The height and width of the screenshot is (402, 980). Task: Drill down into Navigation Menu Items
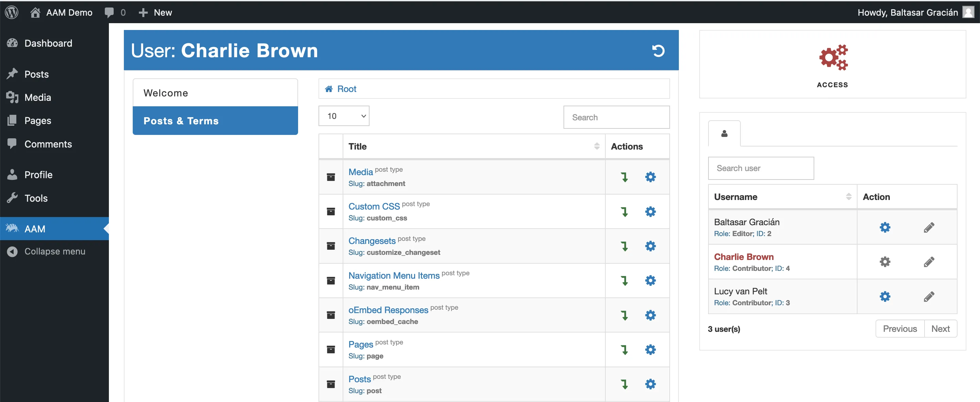pyautogui.click(x=624, y=281)
